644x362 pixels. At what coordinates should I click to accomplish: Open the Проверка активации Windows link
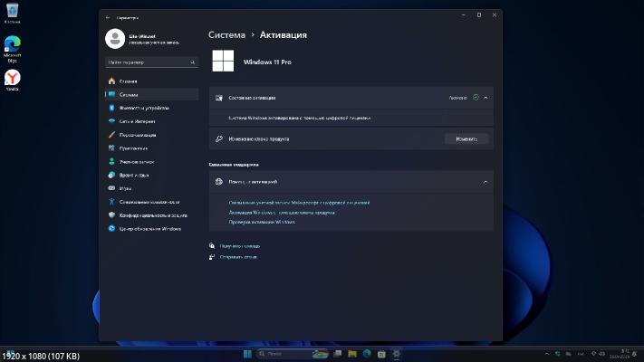[262, 222]
